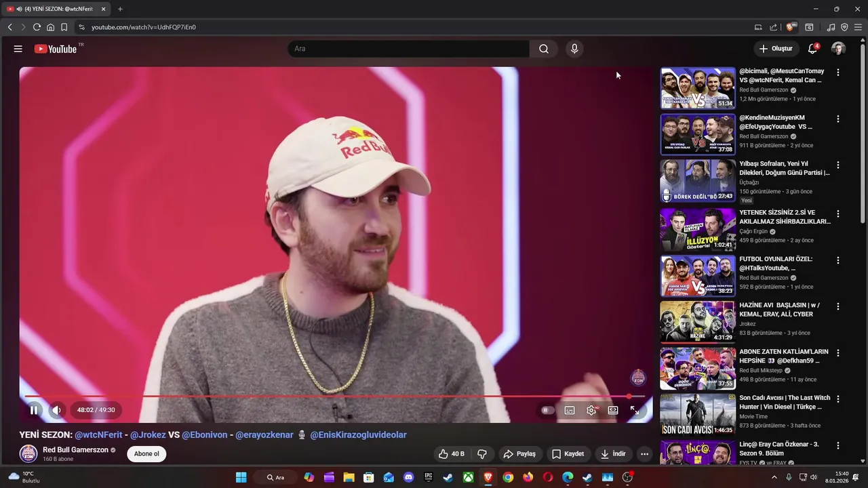The width and height of the screenshot is (868, 488).
Task: Toggle autoplay switch in player
Action: [547, 410]
